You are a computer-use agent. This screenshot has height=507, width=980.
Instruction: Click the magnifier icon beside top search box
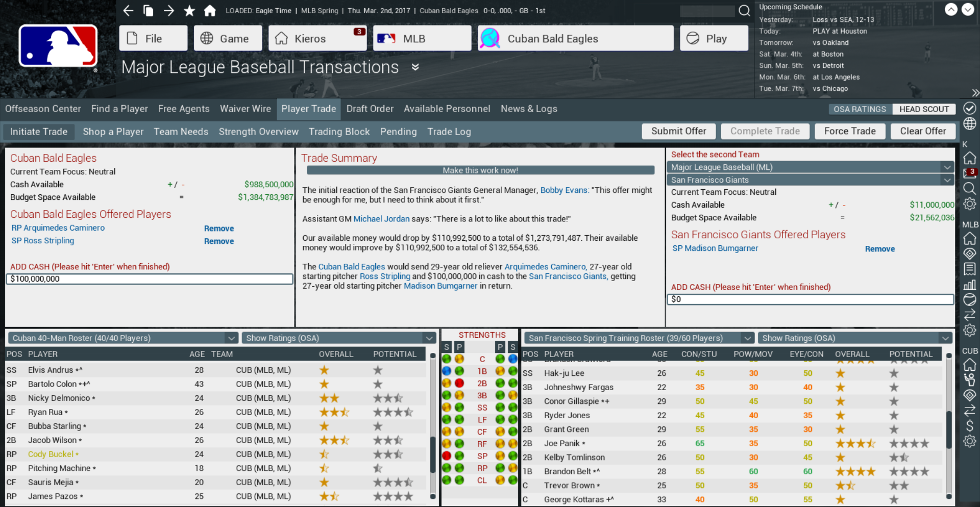745,11
